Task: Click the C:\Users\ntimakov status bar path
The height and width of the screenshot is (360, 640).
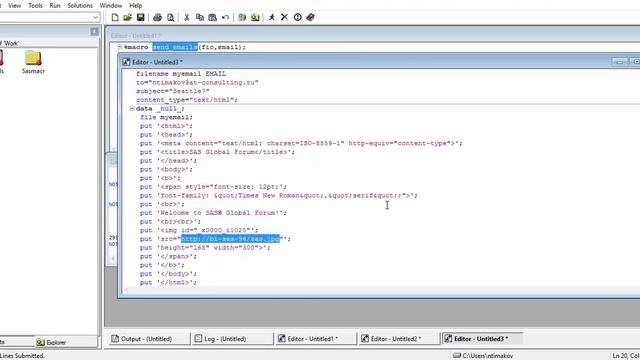Action: (483, 356)
